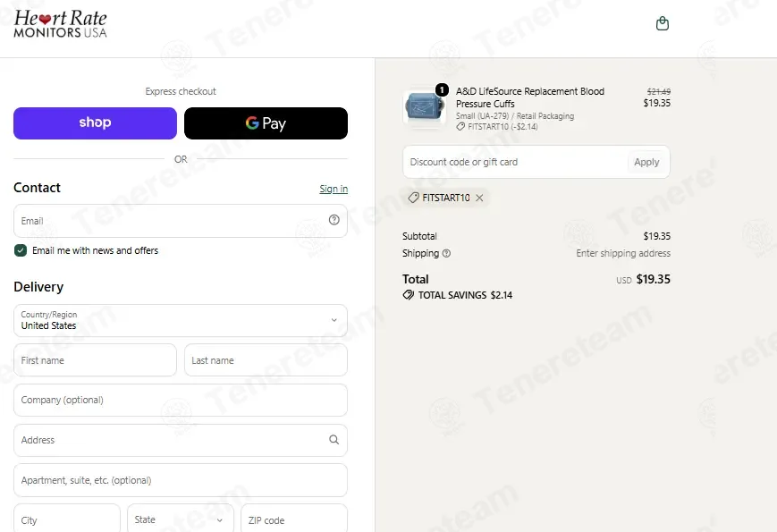Select the ZIP code input field
The image size is (777, 532).
tap(294, 519)
